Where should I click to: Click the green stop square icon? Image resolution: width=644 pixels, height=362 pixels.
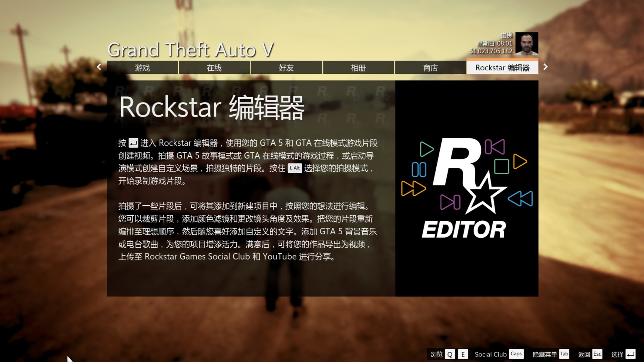(x=502, y=166)
